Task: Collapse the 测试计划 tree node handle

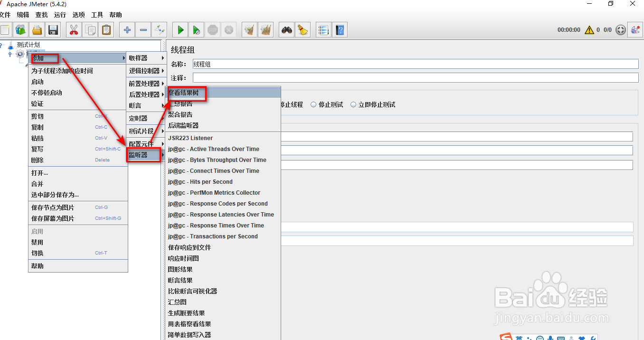Action: 2,45
